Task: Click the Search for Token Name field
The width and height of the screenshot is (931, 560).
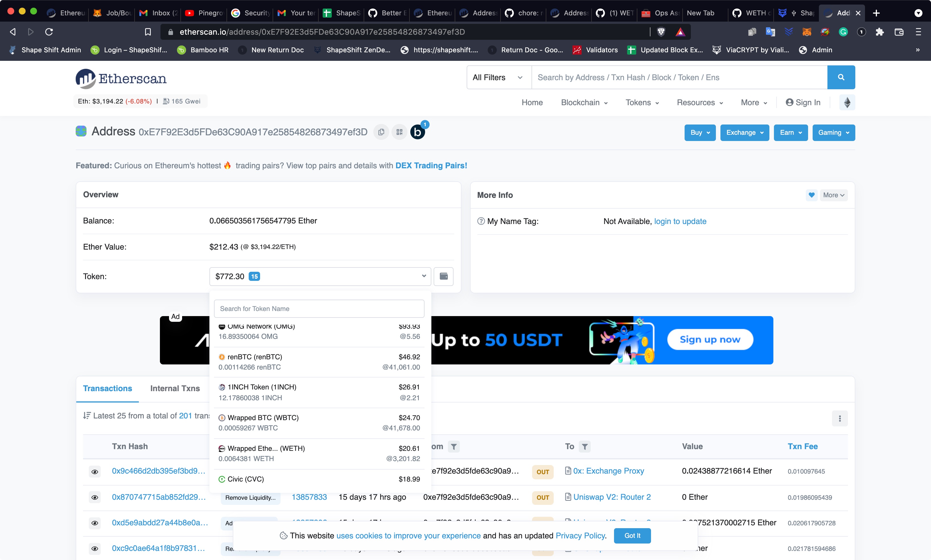Action: (320, 308)
